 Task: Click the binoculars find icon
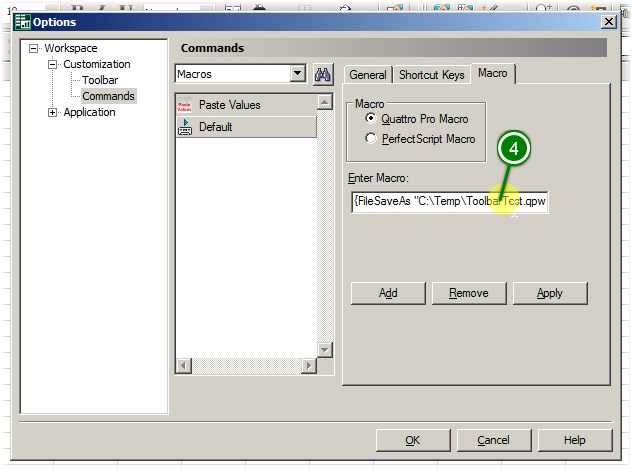(323, 74)
